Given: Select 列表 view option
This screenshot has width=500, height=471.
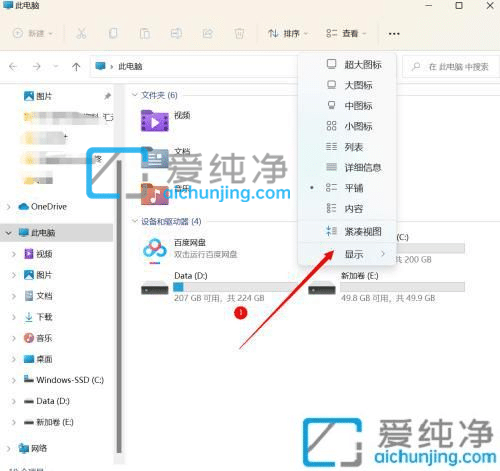Looking at the screenshot, I should click(x=347, y=147).
